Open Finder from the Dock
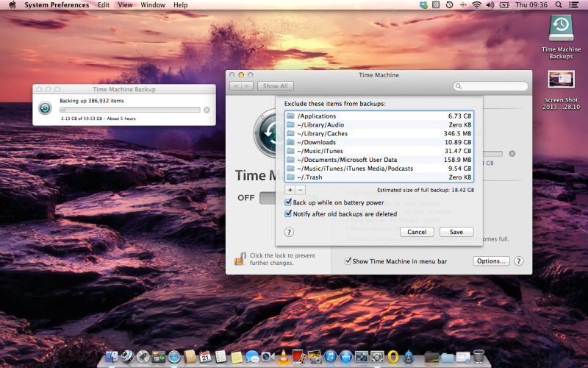Screen dimensions: 588x368 click(x=112, y=357)
